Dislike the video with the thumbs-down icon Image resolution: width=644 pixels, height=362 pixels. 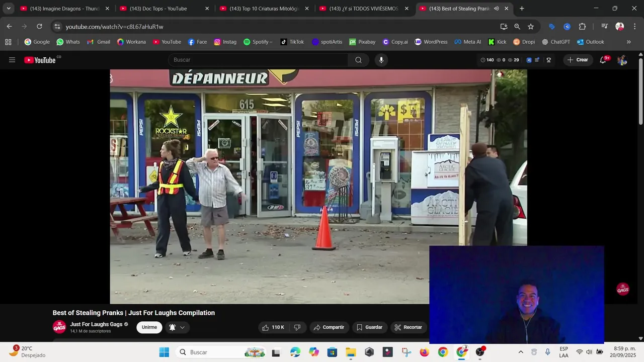pyautogui.click(x=297, y=327)
